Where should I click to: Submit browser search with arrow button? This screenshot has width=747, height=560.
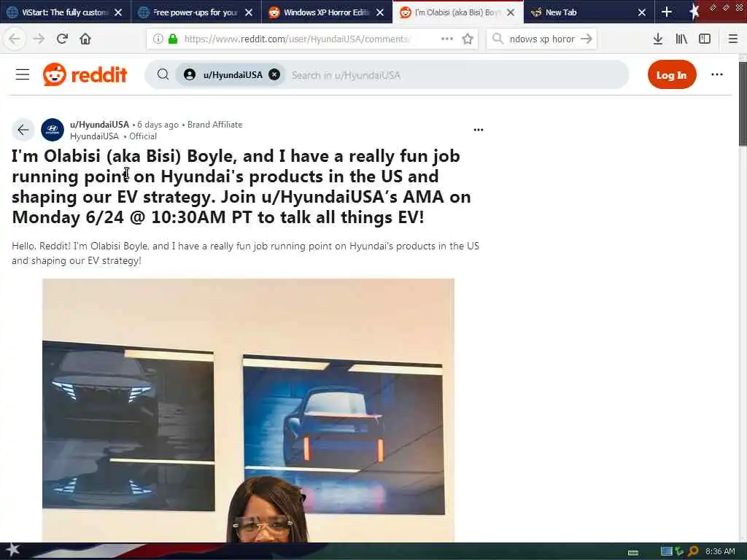[587, 39]
